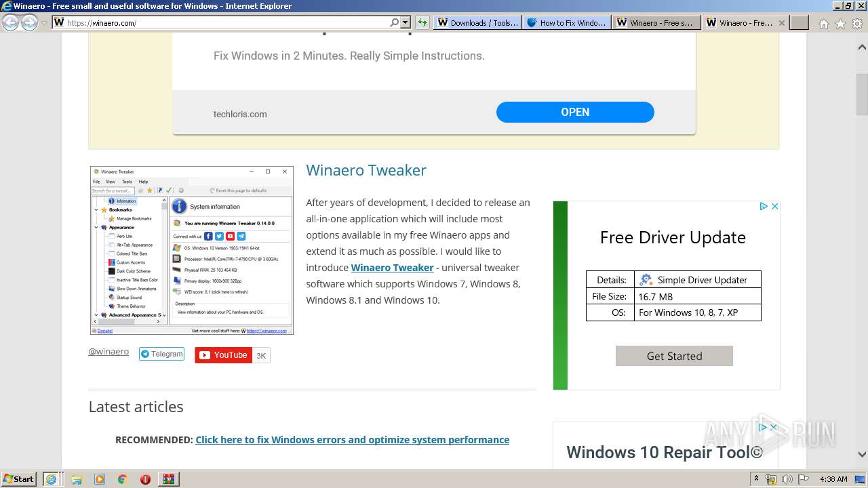Launch media player from taskbar icon
This screenshot has width=868, height=488.
[100, 479]
